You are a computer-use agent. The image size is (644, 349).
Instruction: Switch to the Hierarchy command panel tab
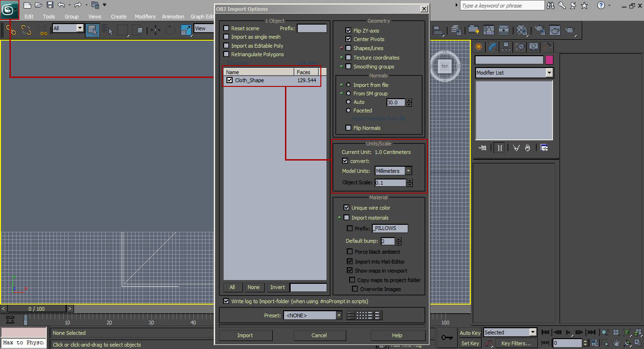coord(506,46)
